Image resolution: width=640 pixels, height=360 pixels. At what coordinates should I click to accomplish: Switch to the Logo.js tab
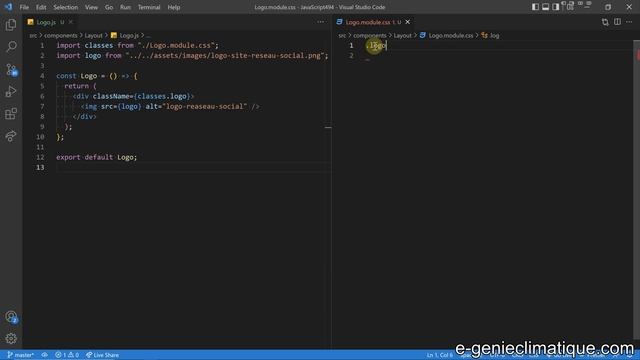[46, 22]
